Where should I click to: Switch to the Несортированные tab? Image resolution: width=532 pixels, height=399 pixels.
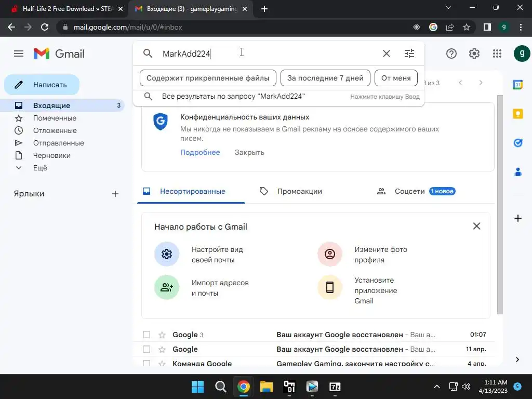pos(191,191)
